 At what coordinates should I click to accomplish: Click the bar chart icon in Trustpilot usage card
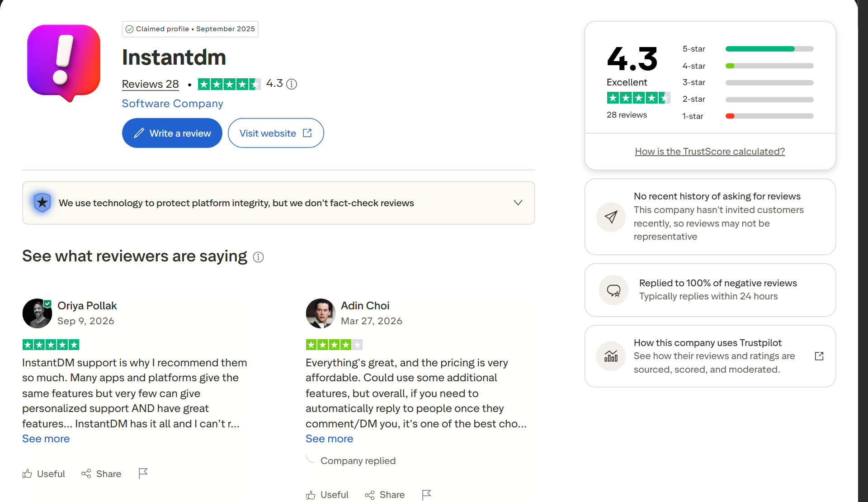coord(611,356)
